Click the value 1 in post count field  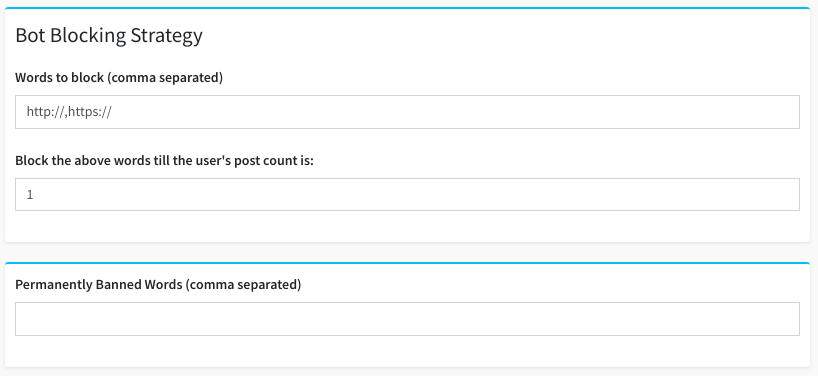(x=30, y=195)
